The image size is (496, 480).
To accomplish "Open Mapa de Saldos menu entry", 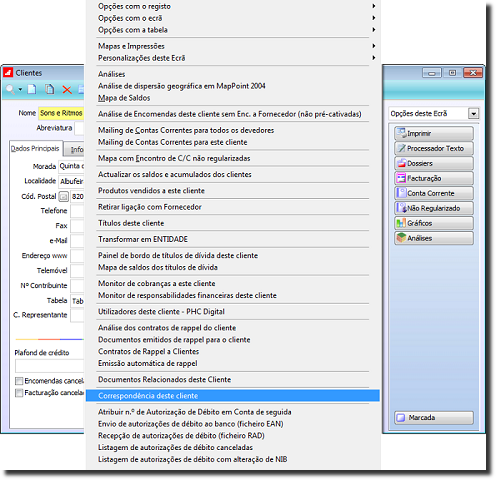I will point(233,98).
